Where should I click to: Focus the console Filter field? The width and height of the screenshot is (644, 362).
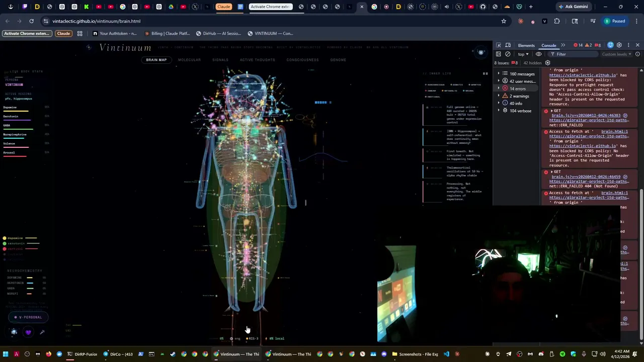pos(574,54)
